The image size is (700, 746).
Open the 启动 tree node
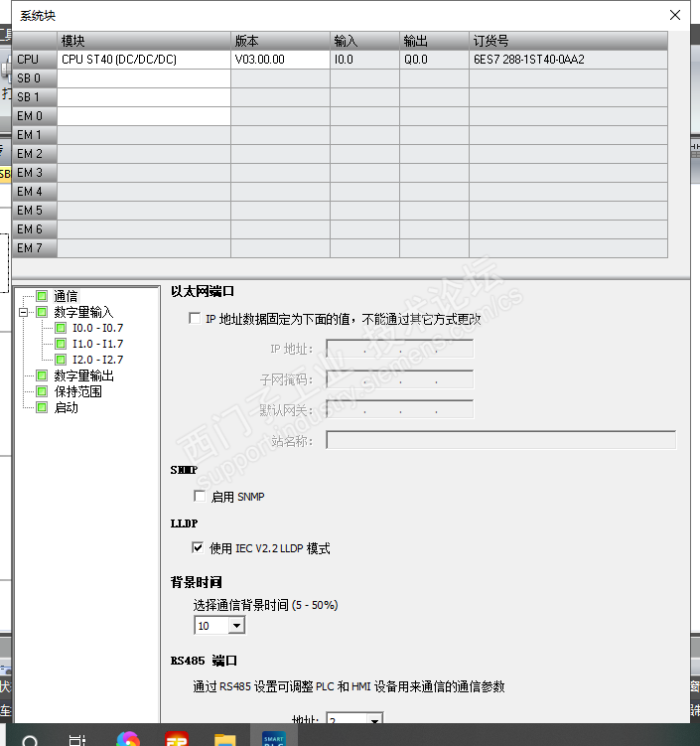click(66, 407)
